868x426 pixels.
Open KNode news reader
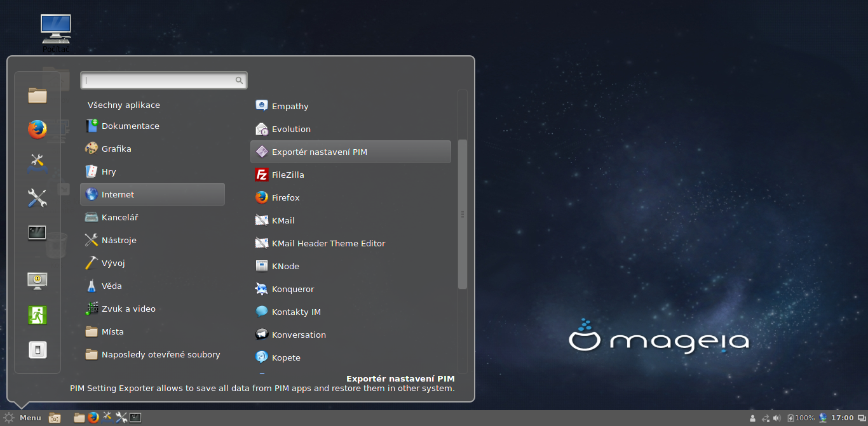tap(351, 266)
